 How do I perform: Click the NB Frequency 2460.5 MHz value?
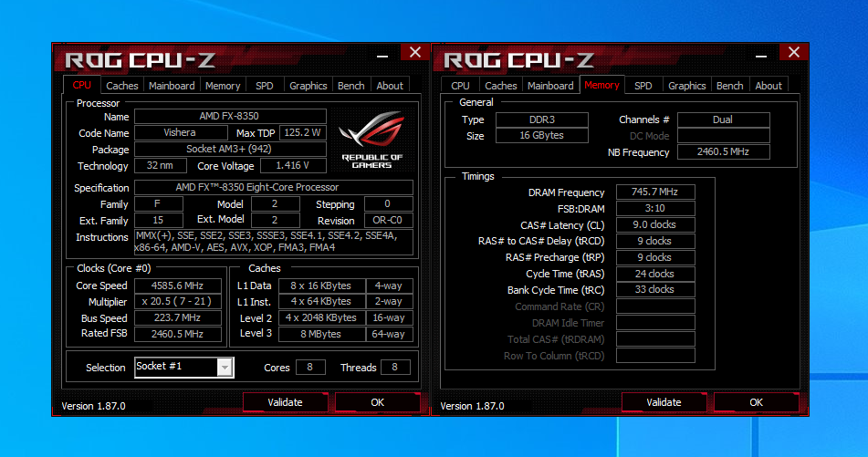(724, 151)
